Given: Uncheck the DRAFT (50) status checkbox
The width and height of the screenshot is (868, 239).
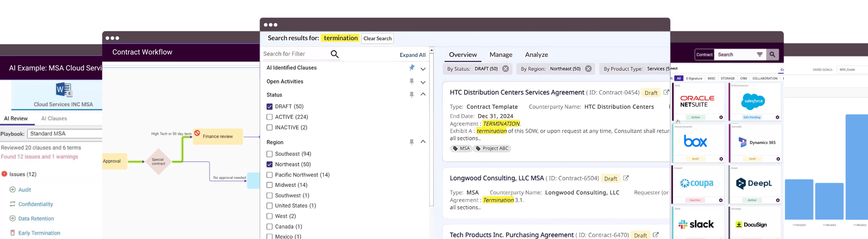Looking at the screenshot, I should 270,106.
